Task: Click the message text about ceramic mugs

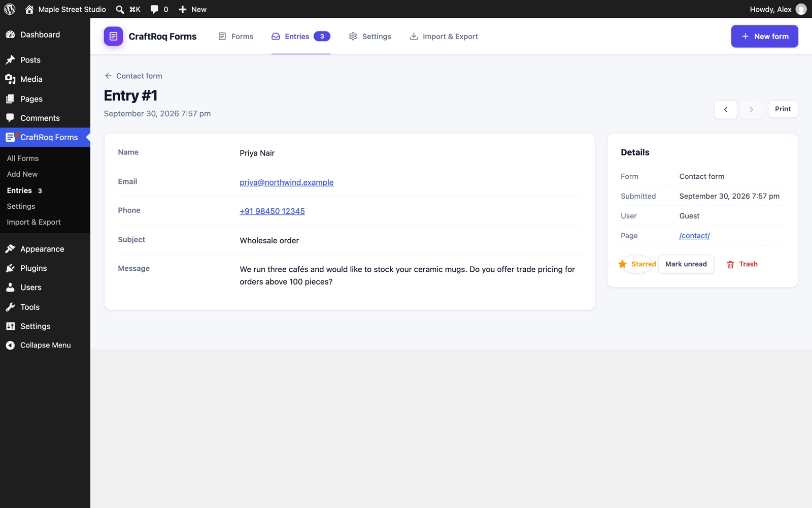Action: coord(407,275)
